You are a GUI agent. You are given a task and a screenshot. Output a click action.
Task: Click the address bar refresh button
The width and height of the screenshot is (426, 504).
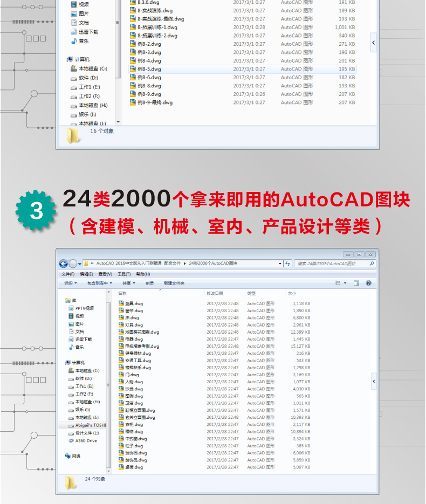coord(287,264)
